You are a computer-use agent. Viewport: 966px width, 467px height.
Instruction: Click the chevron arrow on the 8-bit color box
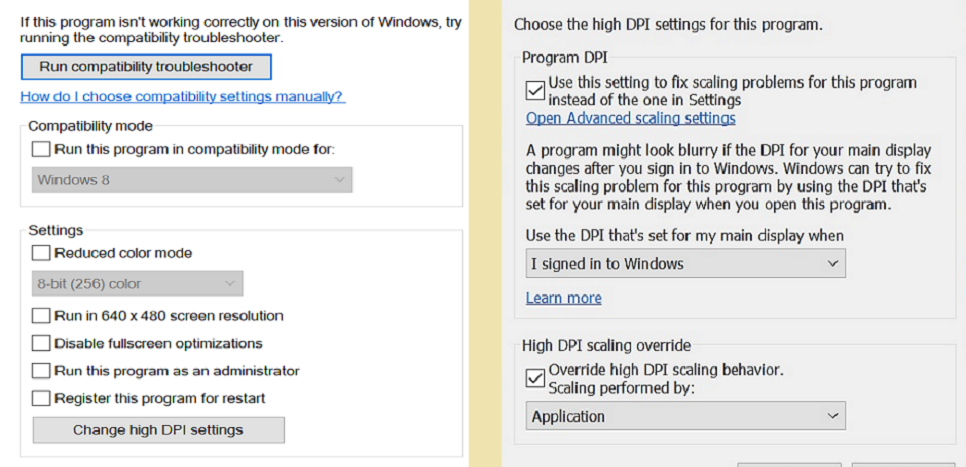(x=230, y=284)
